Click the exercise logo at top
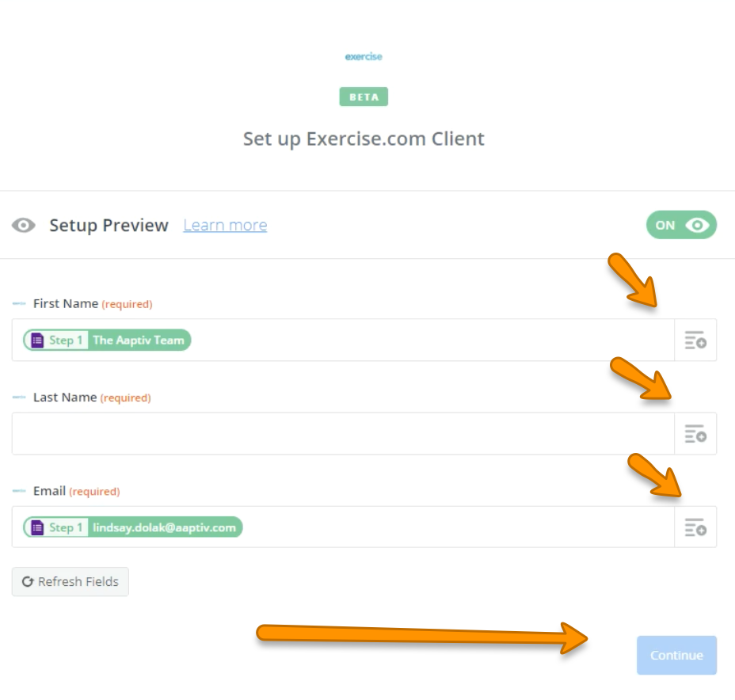 pos(364,57)
